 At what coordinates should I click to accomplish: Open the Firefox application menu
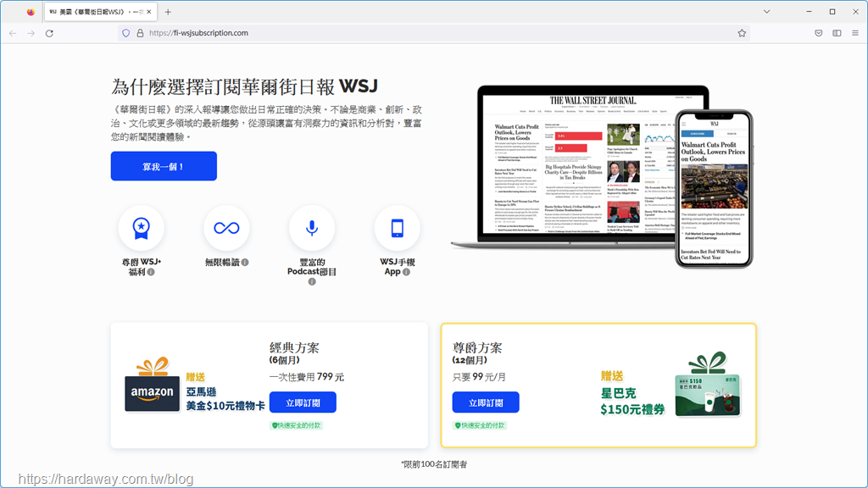pos(855,33)
